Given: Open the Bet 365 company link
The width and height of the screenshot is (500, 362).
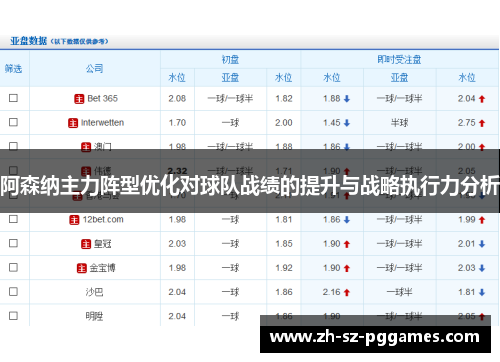Looking at the screenshot, I should click(102, 99).
